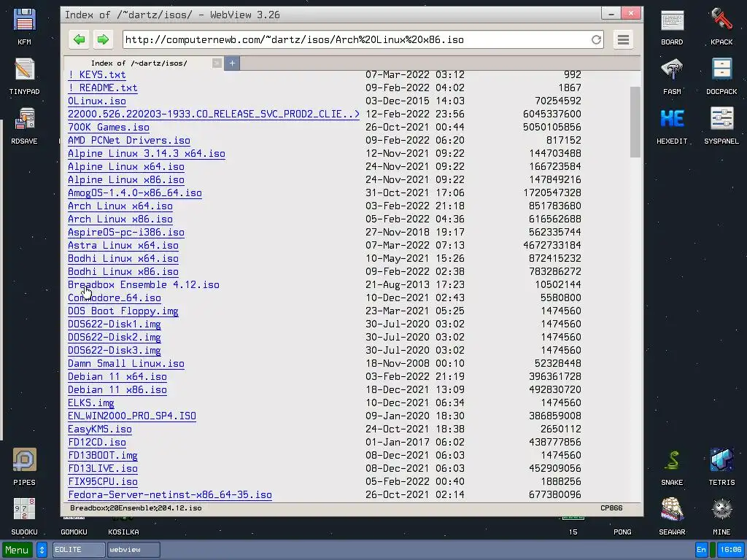Download 0Linux.iso link
Viewport: 747px width, 560px height.
click(x=97, y=101)
